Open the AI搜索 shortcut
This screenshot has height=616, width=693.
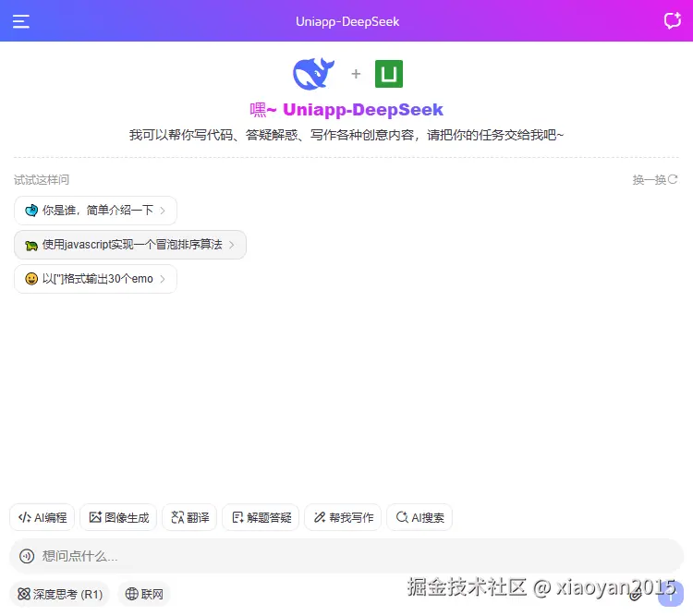pyautogui.click(x=419, y=517)
